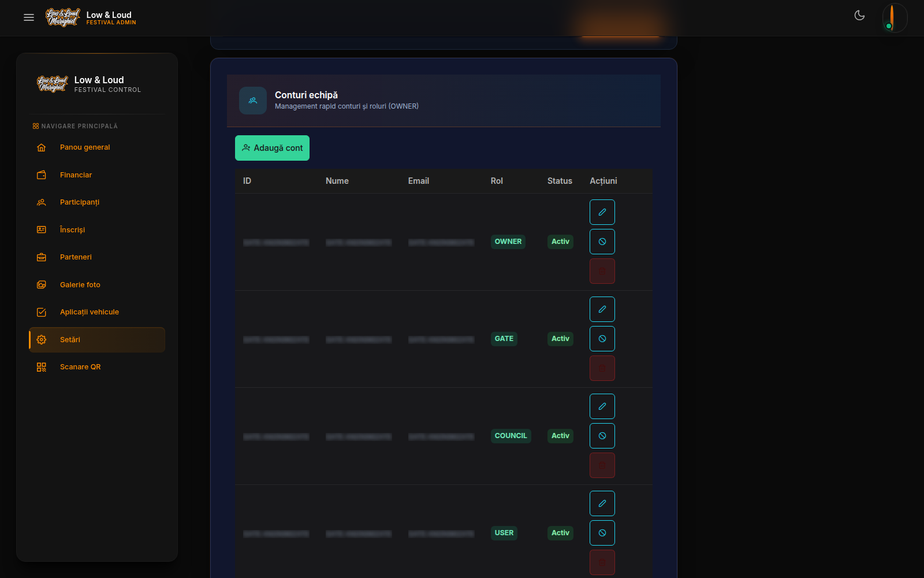
Task: Open Scanare QR
Action: tap(97, 367)
